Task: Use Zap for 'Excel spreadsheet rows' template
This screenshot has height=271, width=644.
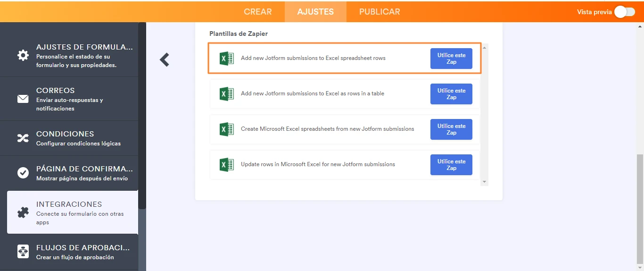Action: pyautogui.click(x=451, y=59)
